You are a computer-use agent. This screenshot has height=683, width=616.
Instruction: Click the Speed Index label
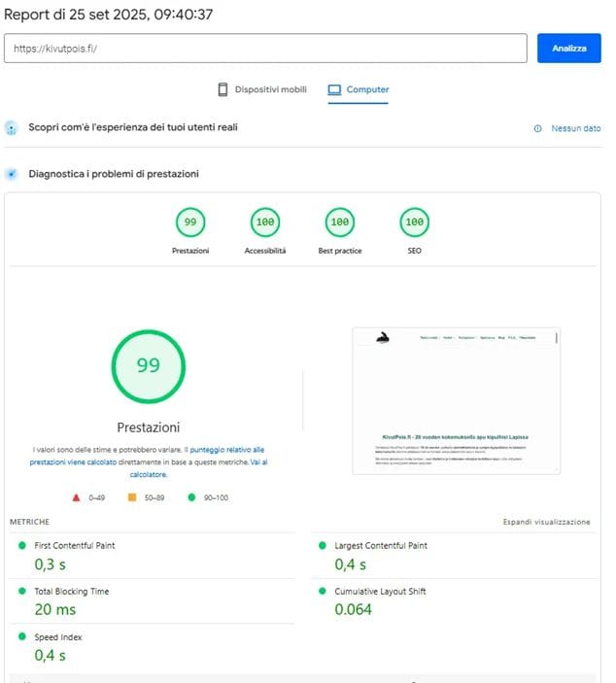58,637
